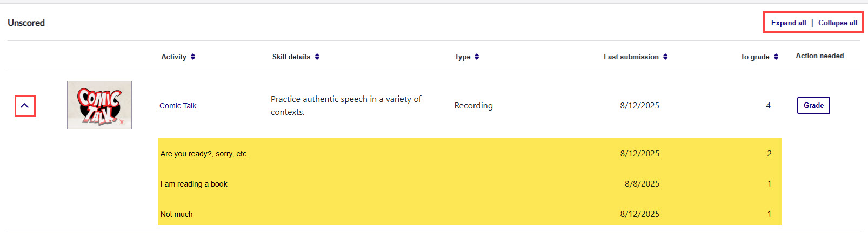
Task: Click the Skill details header label
Action: pyautogui.click(x=291, y=57)
